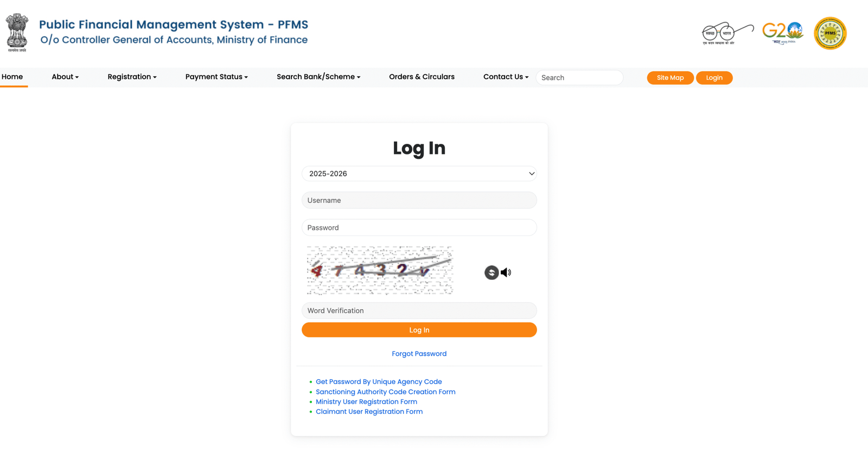Expand the Search Bank/Scheme menu

pos(318,76)
